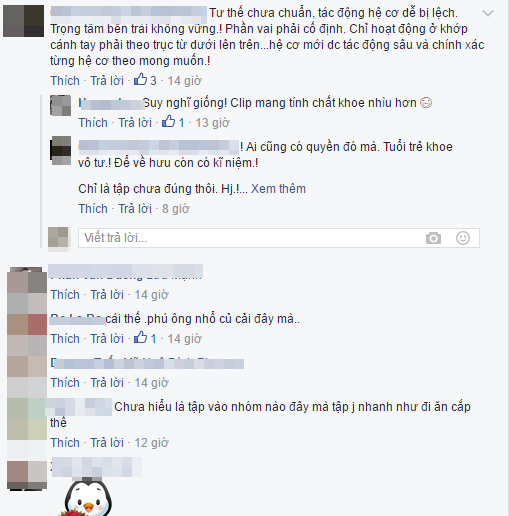Image resolution: width=509 pixels, height=516 pixels.
Task: Click the thumbs-up icon on the phú ông comment
Action: pyautogui.click(x=140, y=338)
